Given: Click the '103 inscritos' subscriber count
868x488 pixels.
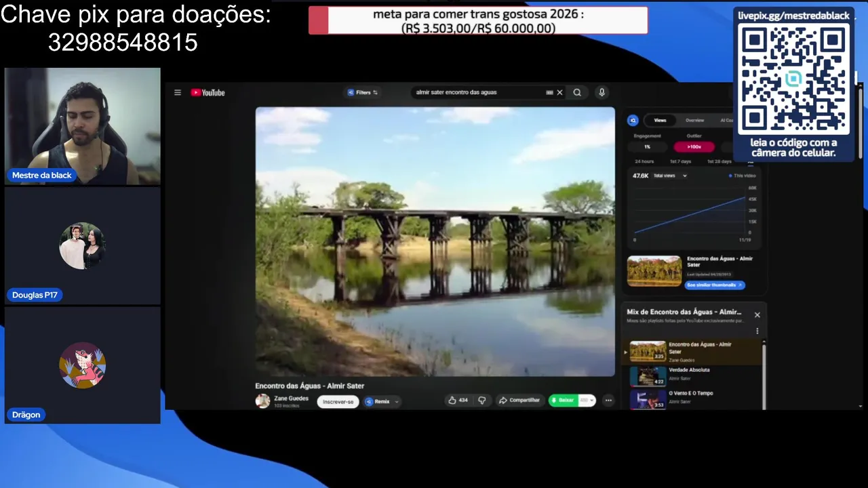Looking at the screenshot, I should point(286,406).
